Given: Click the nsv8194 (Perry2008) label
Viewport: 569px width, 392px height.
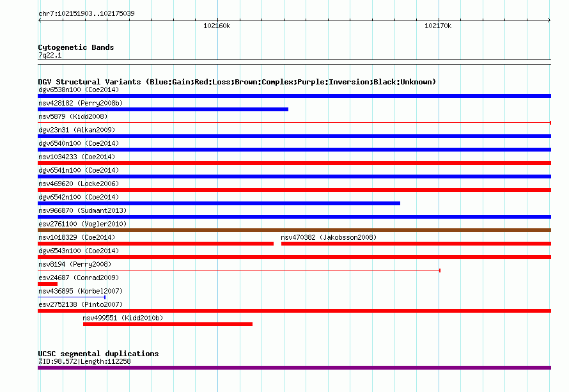Looking at the screenshot, I should click(x=75, y=264).
